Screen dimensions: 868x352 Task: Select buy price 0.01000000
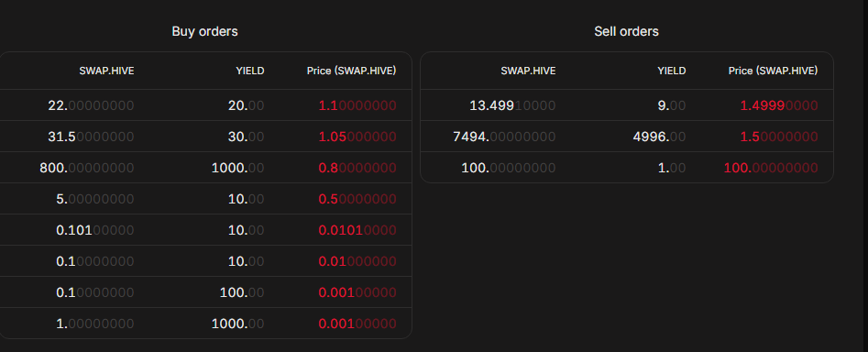coord(357,261)
